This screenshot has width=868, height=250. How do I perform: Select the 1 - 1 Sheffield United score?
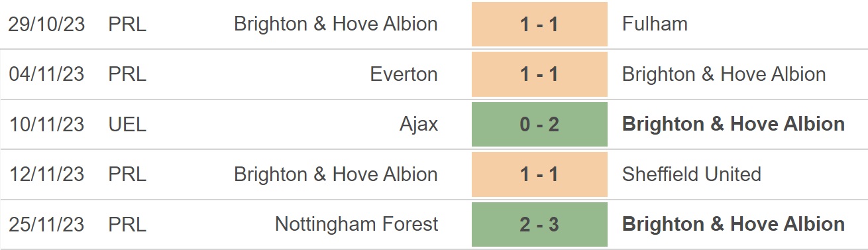[539, 174]
